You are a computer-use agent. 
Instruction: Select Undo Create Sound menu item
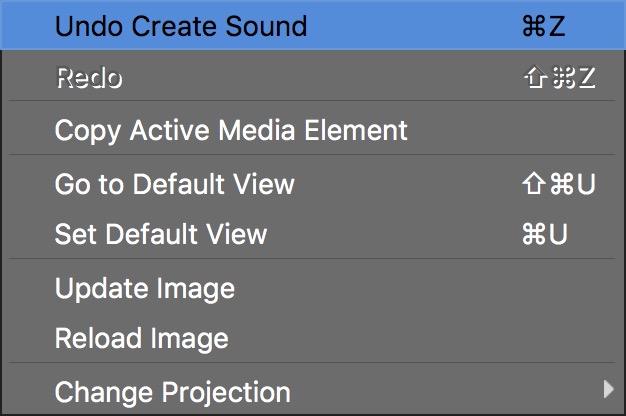pyautogui.click(x=181, y=26)
